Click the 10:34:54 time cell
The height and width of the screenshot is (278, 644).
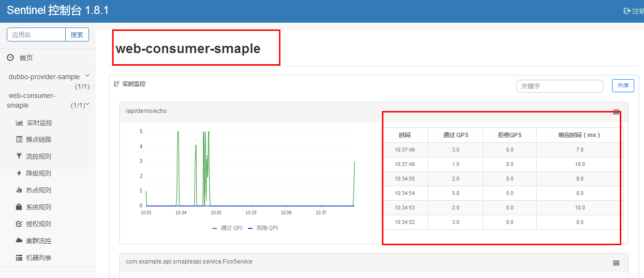405,193
